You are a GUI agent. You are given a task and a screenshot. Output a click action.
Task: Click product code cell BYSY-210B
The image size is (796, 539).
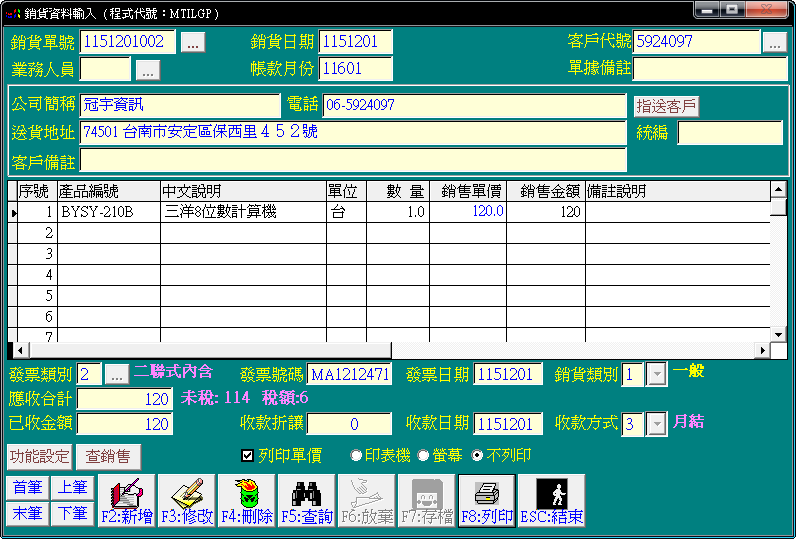109,212
